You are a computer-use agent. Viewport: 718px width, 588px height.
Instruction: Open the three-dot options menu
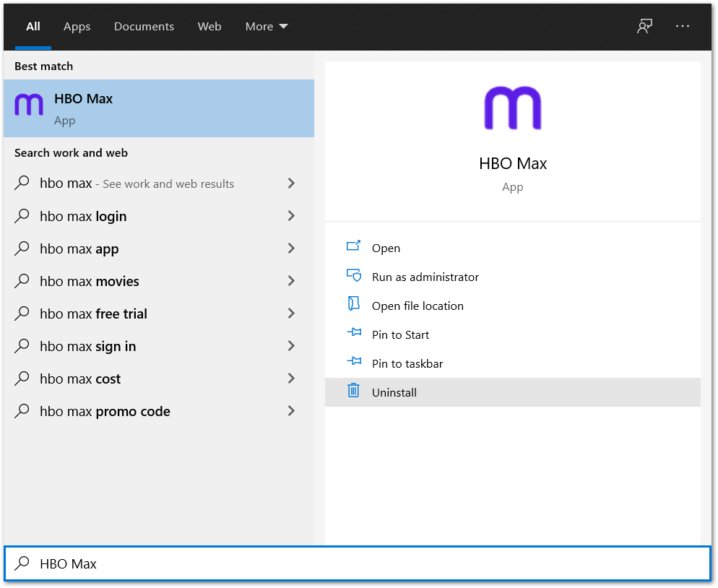coord(683,26)
